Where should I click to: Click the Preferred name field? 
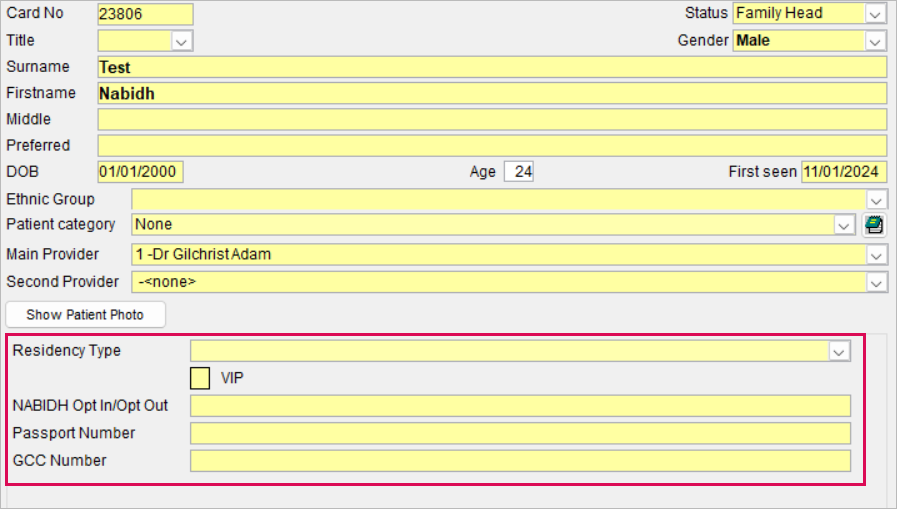pos(492,146)
